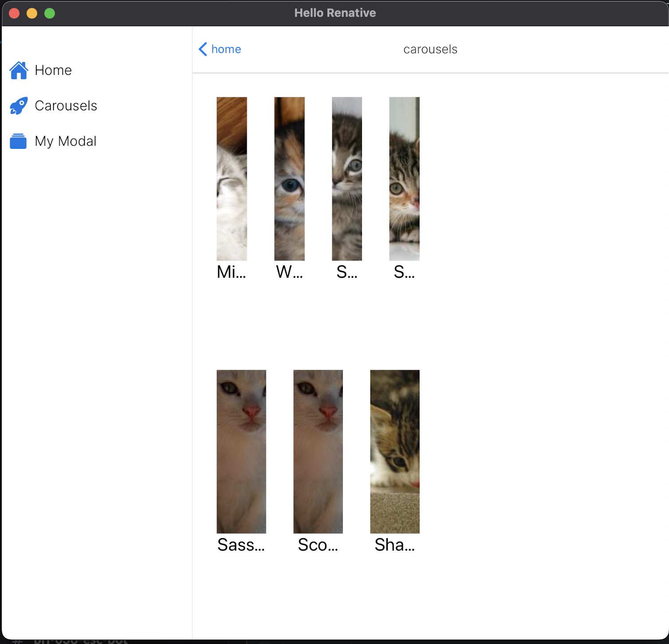
Task: Click the "Mi…" caption below the first image
Action: point(231,272)
